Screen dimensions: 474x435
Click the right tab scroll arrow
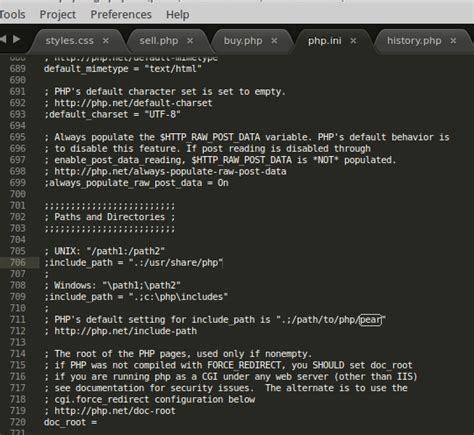[x=16, y=39]
